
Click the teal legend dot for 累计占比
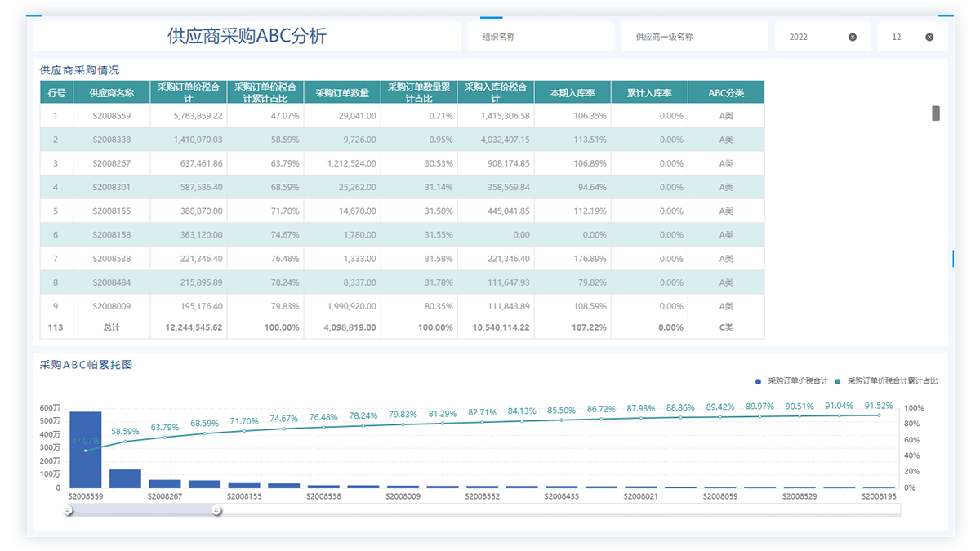point(838,381)
